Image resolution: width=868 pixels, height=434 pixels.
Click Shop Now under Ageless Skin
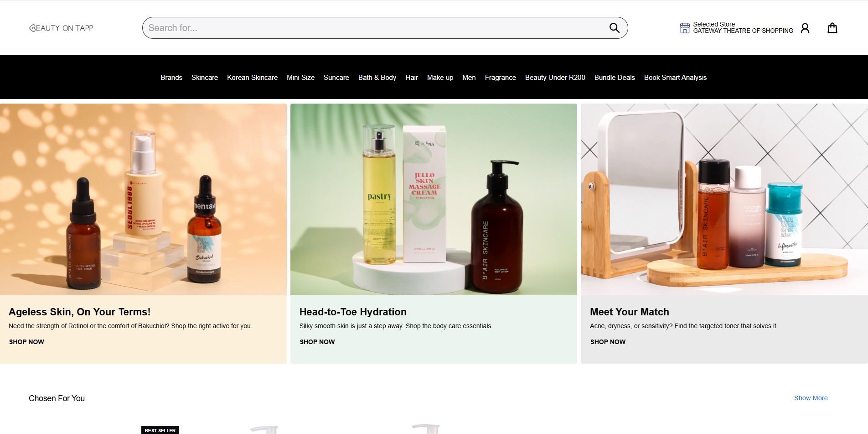(x=26, y=342)
